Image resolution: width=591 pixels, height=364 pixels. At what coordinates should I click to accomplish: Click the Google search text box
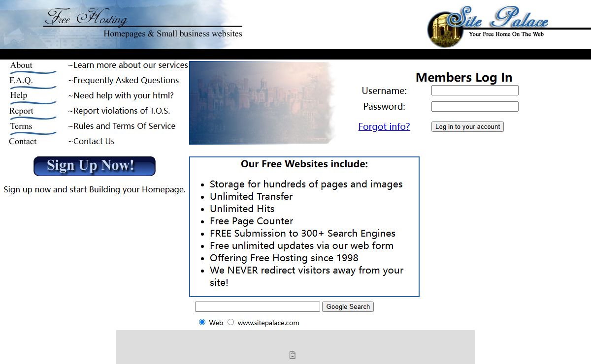[x=258, y=306]
